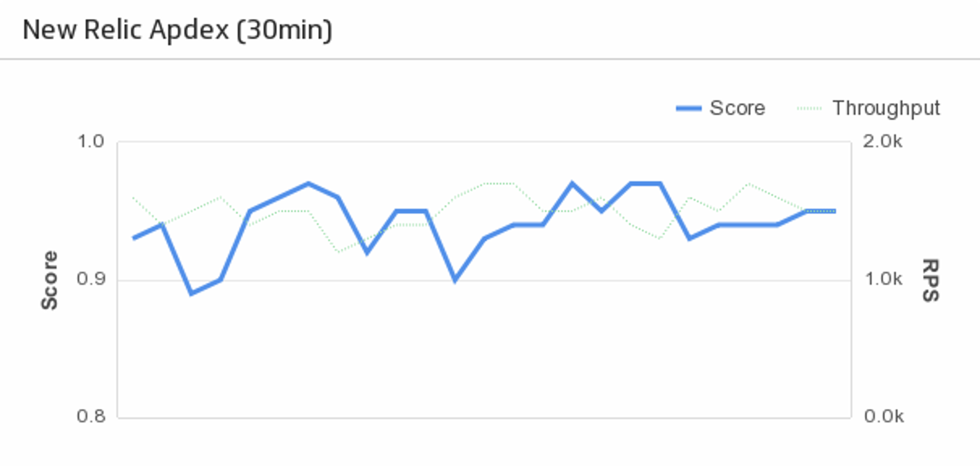The image size is (980, 466).
Task: Select the 1.0k label on RPS axis
Action: pos(883,279)
